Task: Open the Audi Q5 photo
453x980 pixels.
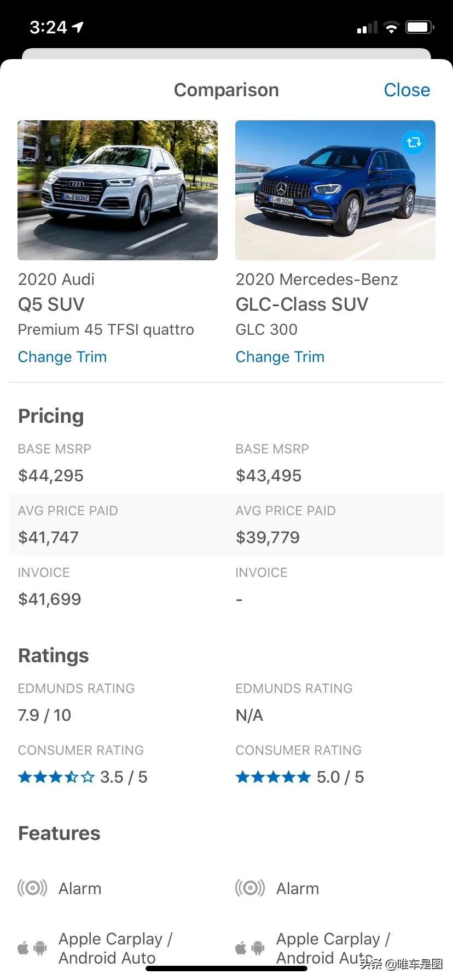Action: (x=118, y=190)
